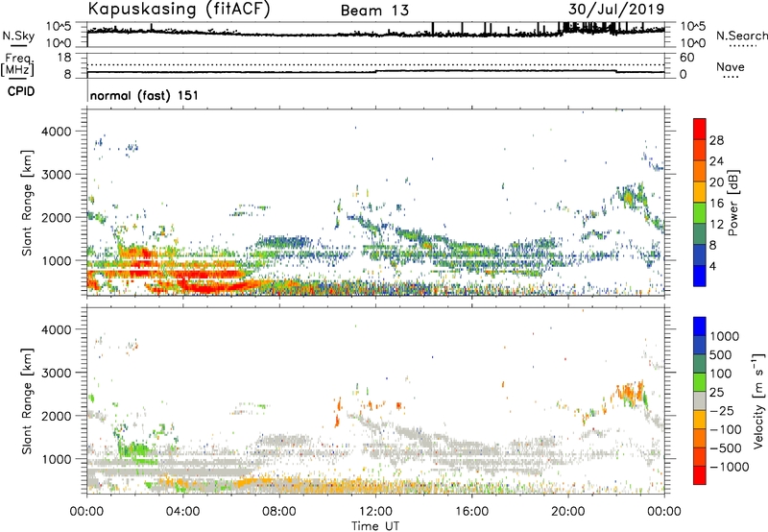
Task: Select the 'normal (fast) 151' mode text
Action: click(145, 95)
